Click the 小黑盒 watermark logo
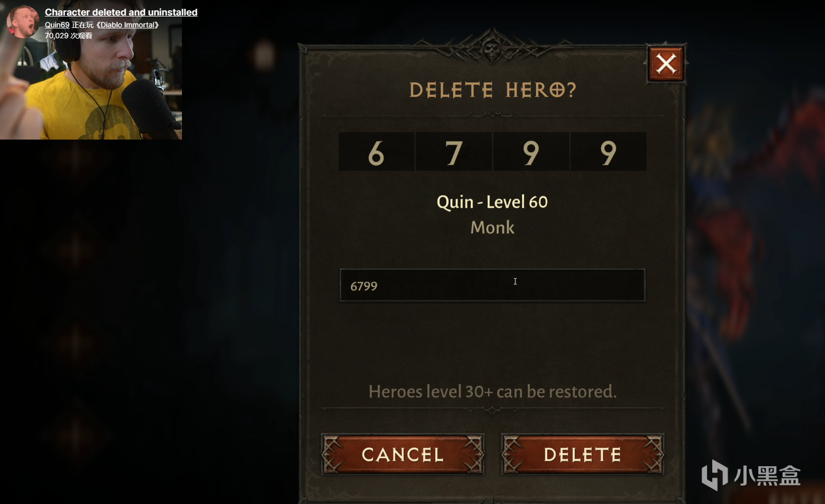Image resolution: width=825 pixels, height=504 pixels. pyautogui.click(x=751, y=475)
